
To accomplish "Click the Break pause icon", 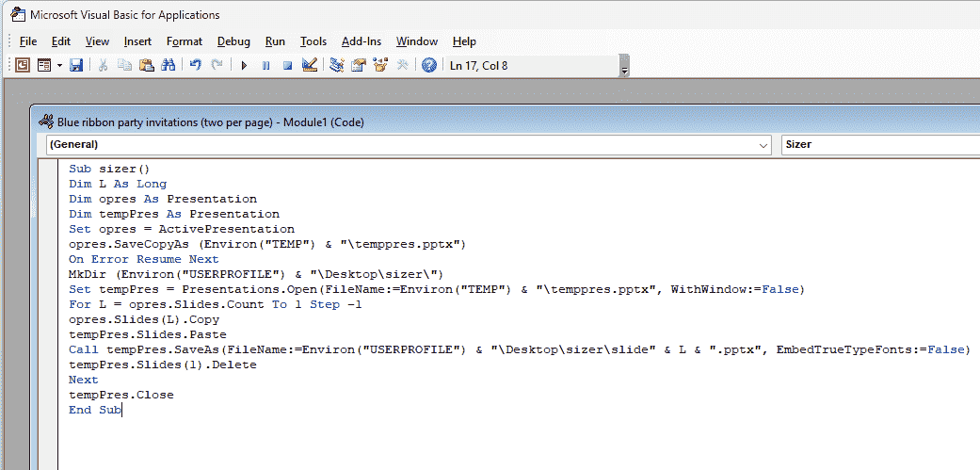I will pyautogui.click(x=265, y=64).
